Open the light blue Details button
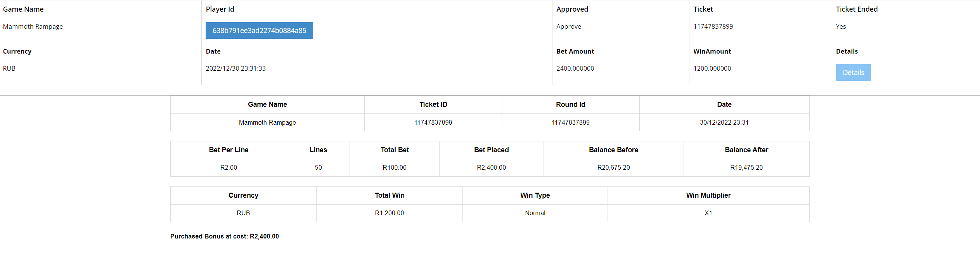980x261 pixels. 853,73
